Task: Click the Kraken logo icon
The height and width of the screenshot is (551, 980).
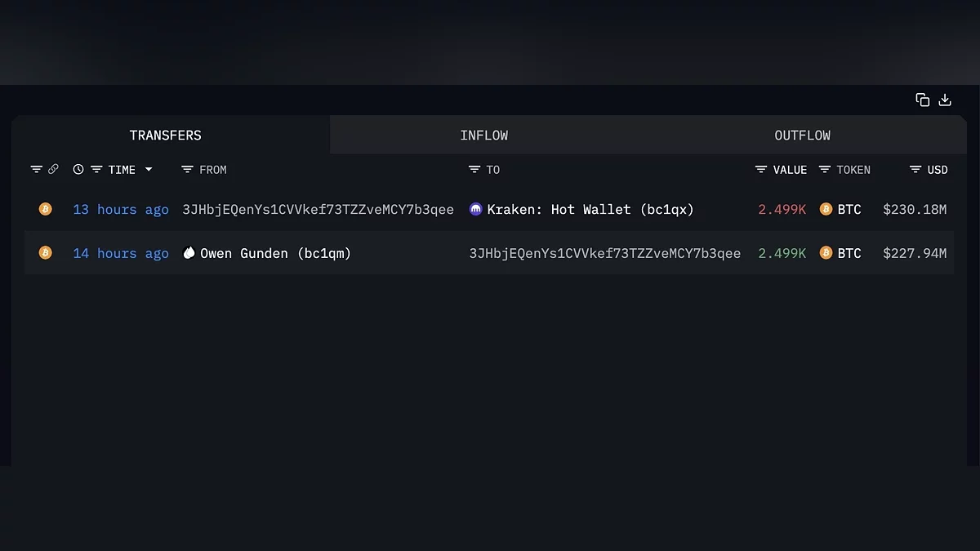Action: click(476, 209)
